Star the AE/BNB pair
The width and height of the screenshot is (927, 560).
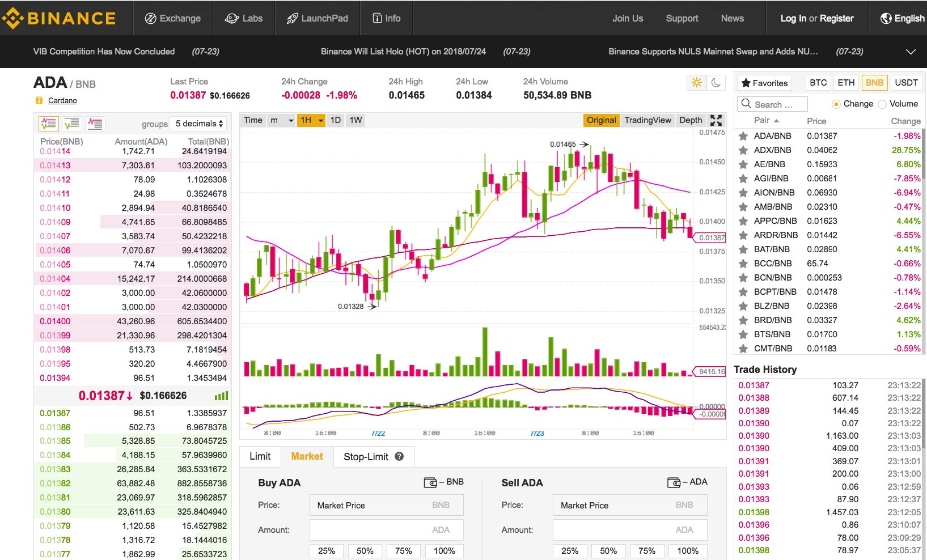point(743,164)
